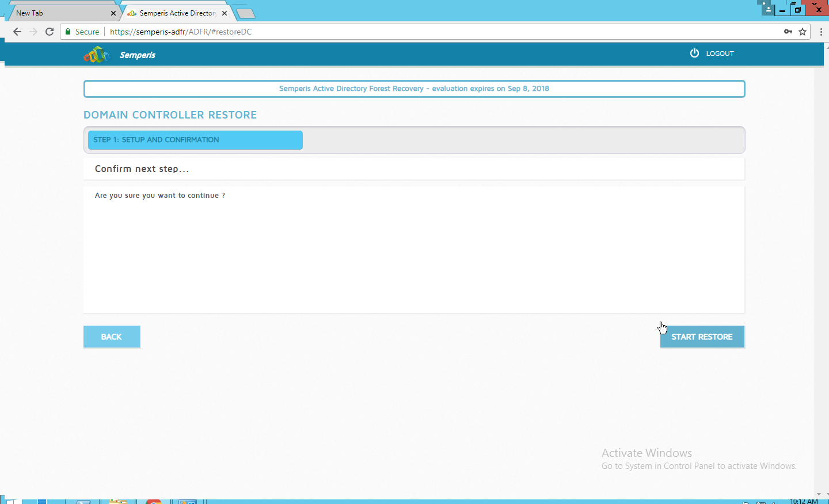
Task: View site info via Secure lock
Action: click(82, 32)
